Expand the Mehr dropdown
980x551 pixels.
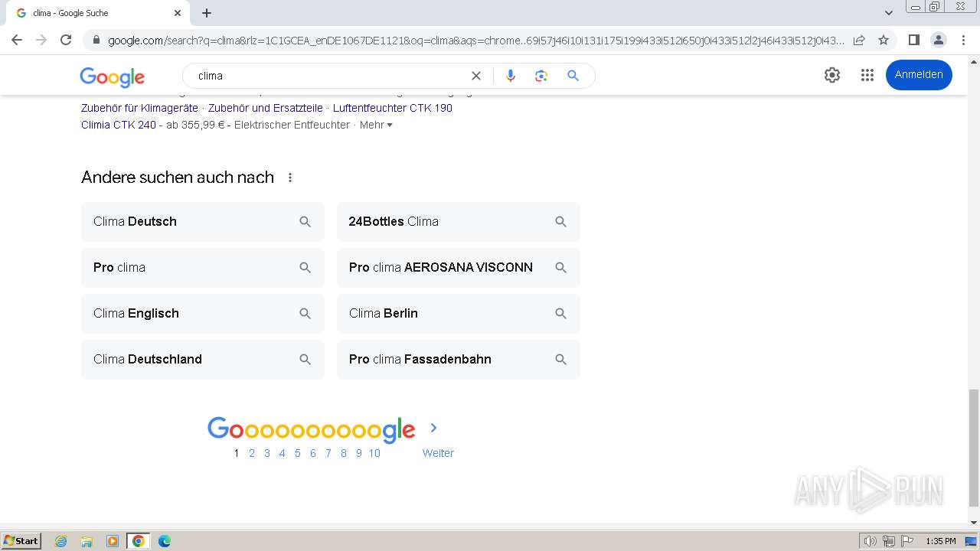[376, 125]
